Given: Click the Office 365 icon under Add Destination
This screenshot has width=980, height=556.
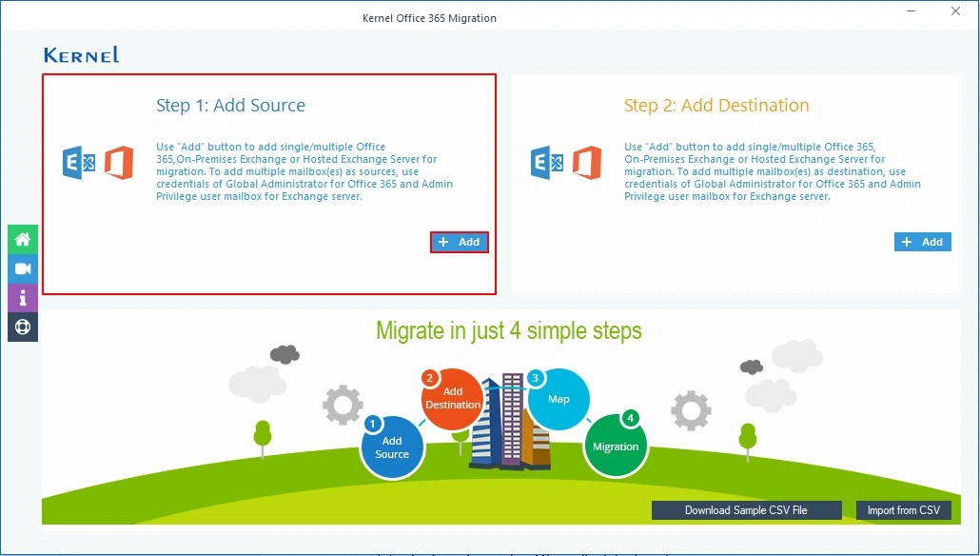Looking at the screenshot, I should coord(585,164).
